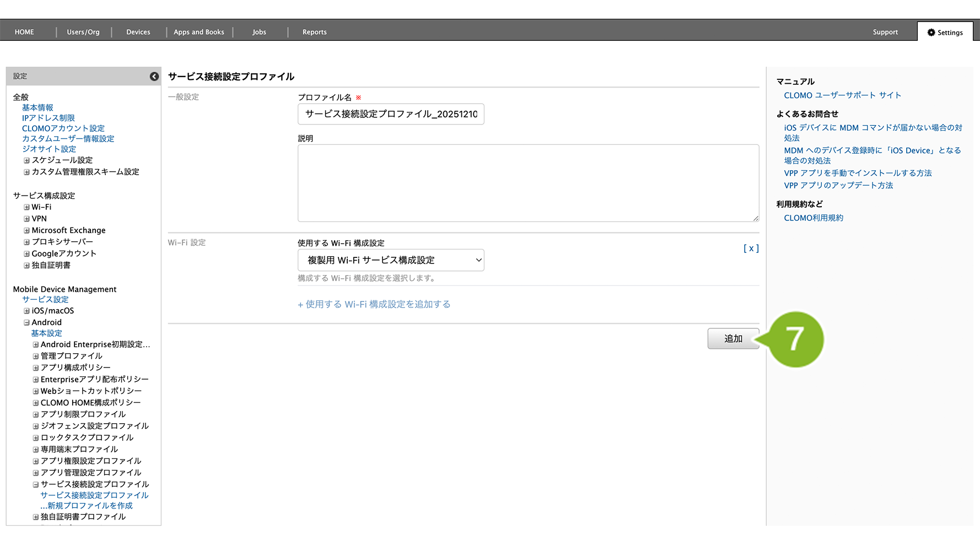Expand the Microsoft Exchange node
The width and height of the screenshot is (980, 551).
coord(26,231)
